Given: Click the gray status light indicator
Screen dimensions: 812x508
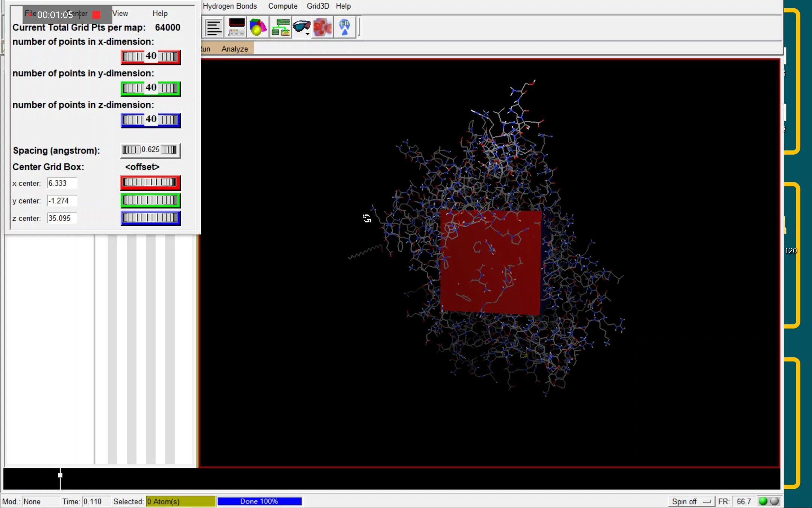Looking at the screenshot, I should point(774,501).
